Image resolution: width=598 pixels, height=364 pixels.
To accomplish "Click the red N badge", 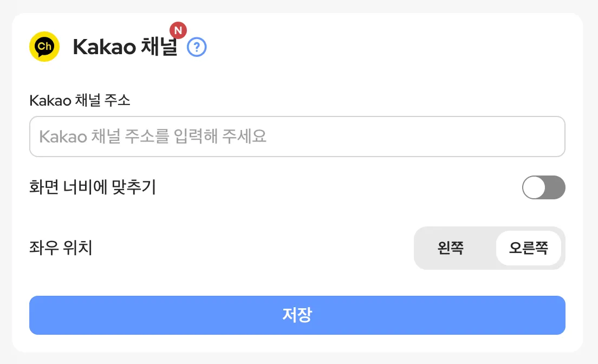I will coord(178,30).
